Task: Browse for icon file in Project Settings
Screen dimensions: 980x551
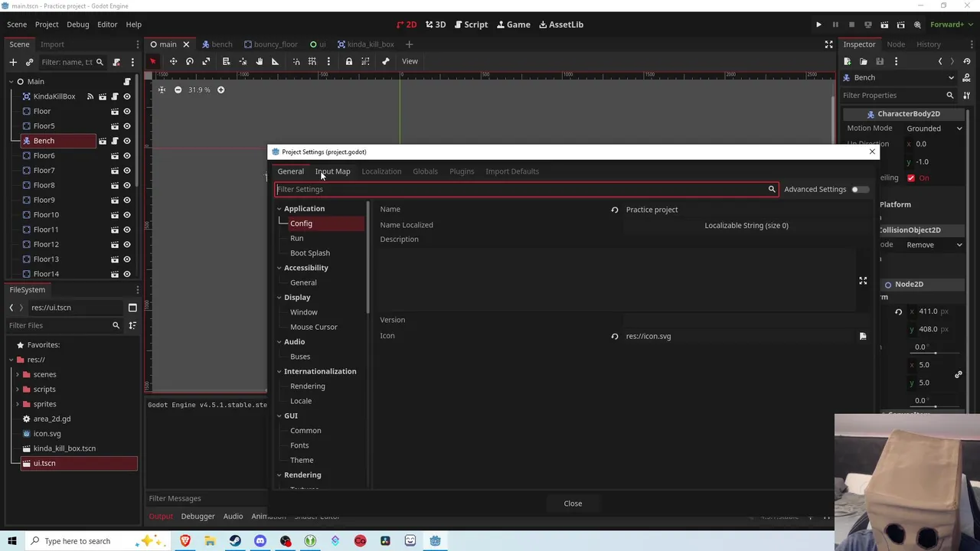Action: (863, 336)
